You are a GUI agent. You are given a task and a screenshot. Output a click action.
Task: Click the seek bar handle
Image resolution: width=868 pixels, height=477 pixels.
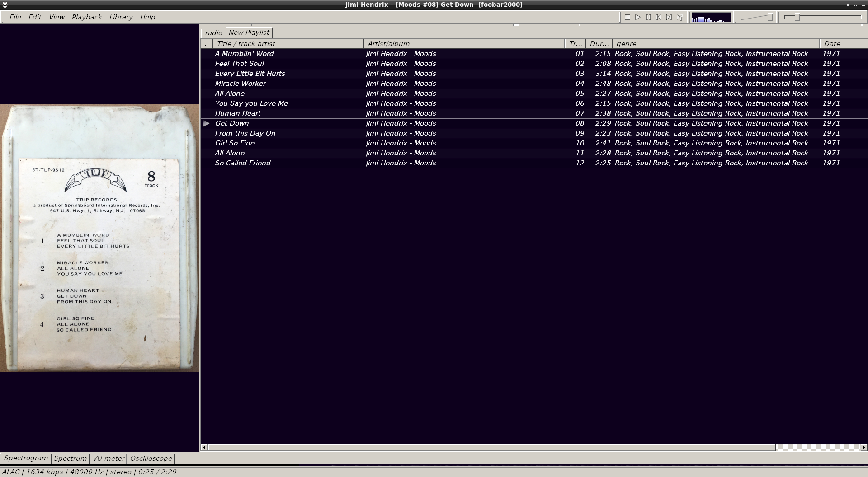pyautogui.click(x=798, y=17)
